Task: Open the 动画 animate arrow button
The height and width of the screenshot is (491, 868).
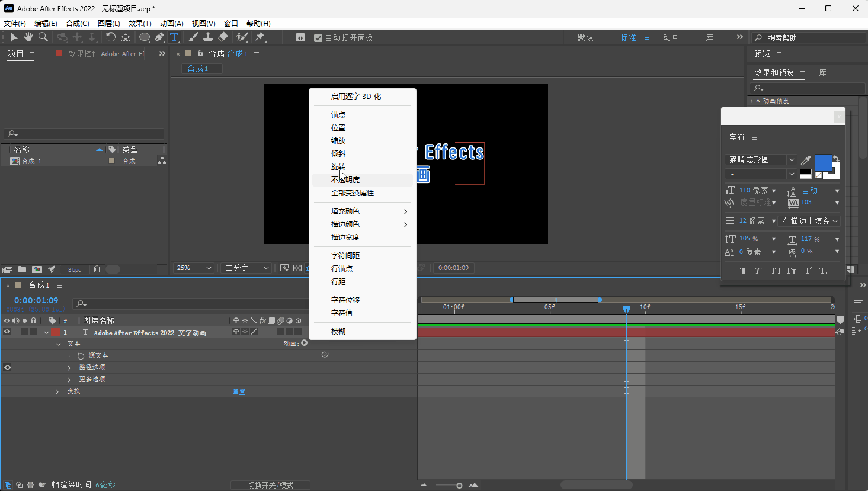Action: pos(305,343)
